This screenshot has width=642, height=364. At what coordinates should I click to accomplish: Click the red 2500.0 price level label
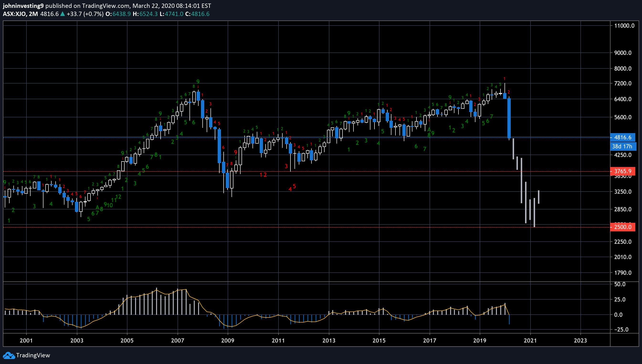[622, 227]
